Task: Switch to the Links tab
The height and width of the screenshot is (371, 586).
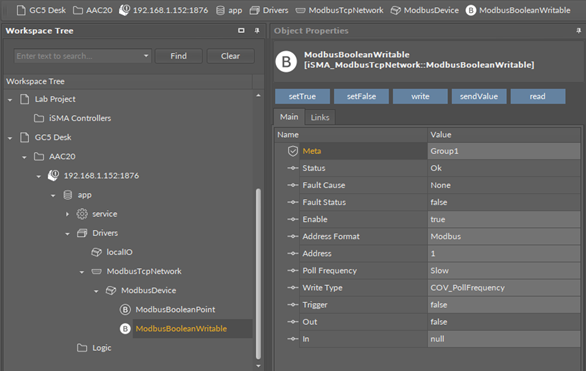Action: click(x=320, y=117)
